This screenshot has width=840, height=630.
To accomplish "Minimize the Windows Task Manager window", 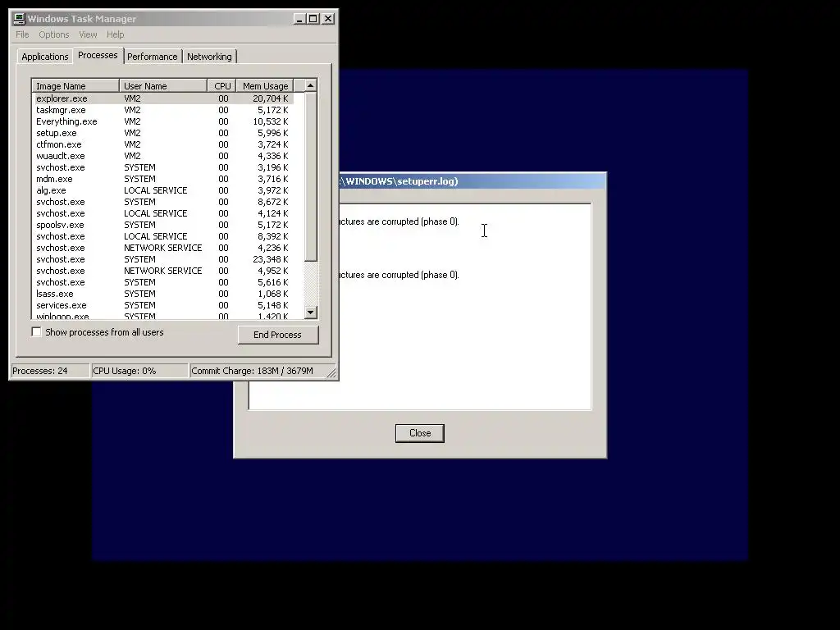I will [x=300, y=19].
